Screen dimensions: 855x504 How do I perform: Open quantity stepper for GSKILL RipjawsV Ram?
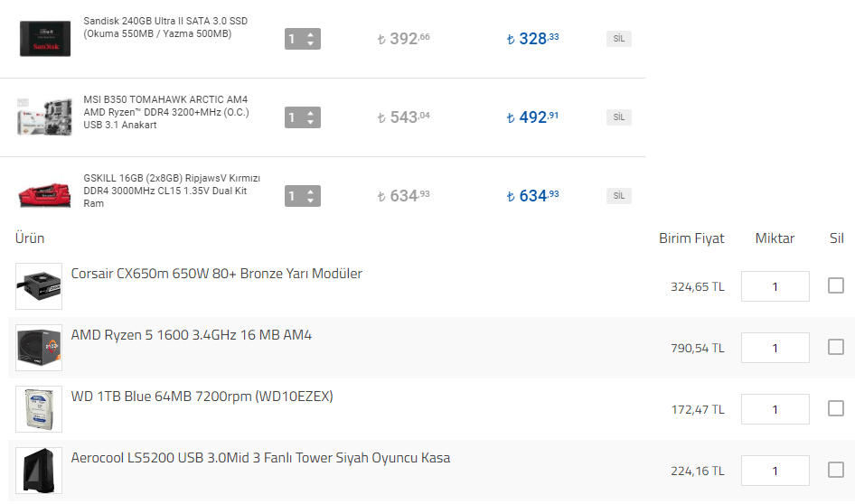tap(303, 196)
